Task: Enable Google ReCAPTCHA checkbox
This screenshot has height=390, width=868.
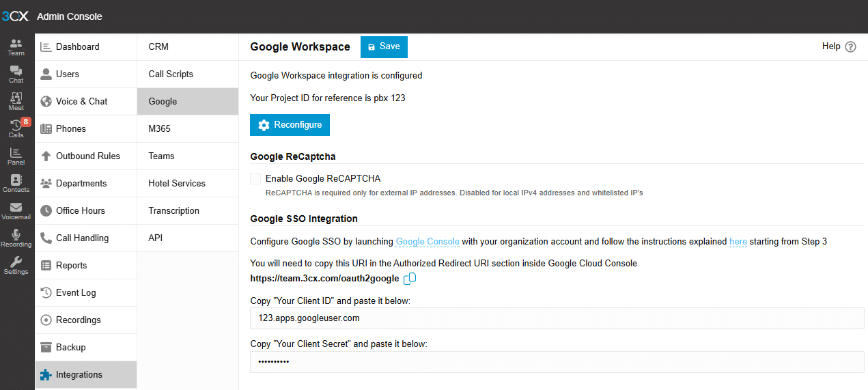Action: pyautogui.click(x=255, y=179)
